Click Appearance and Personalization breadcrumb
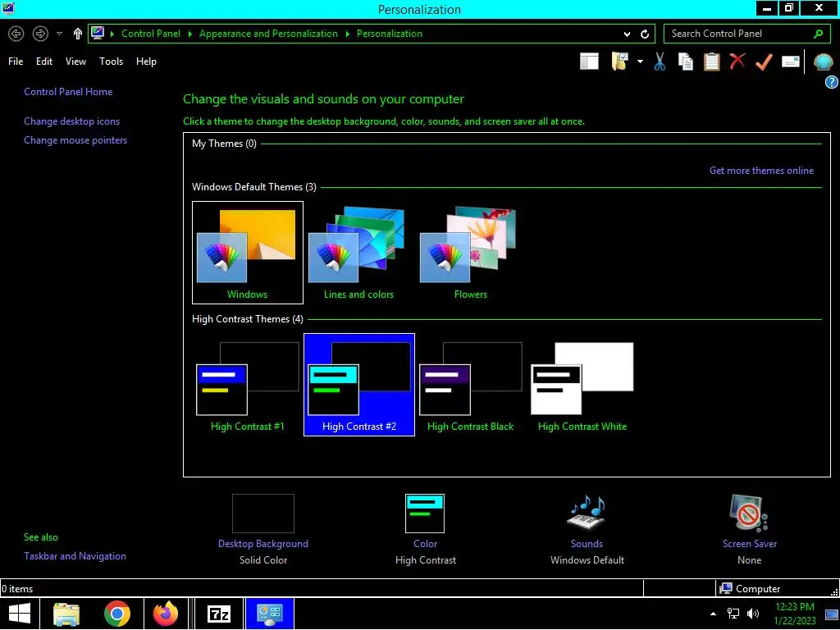 pyautogui.click(x=268, y=34)
